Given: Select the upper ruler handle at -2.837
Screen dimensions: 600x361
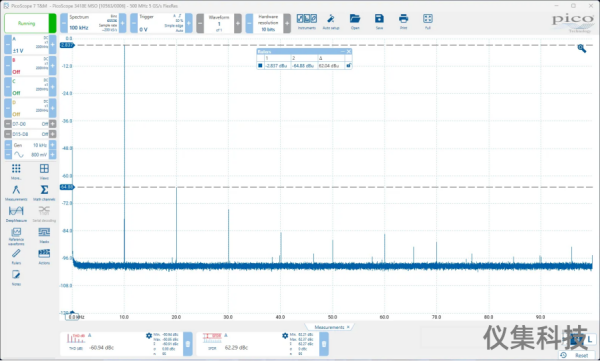Looking at the screenshot, I should tap(67, 45).
